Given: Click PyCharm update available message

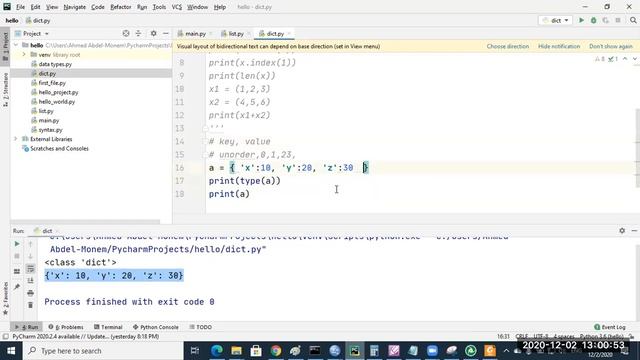Looking at the screenshot, I should [86, 337].
